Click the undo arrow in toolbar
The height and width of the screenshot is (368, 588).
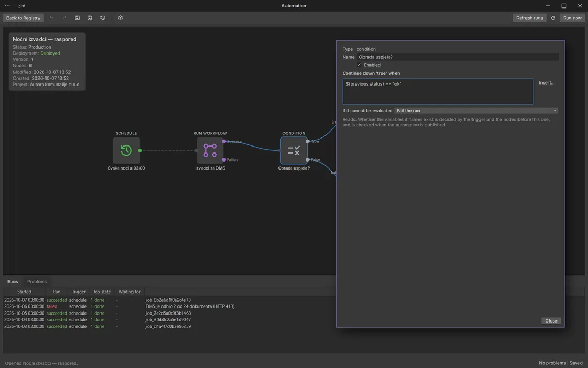point(51,18)
